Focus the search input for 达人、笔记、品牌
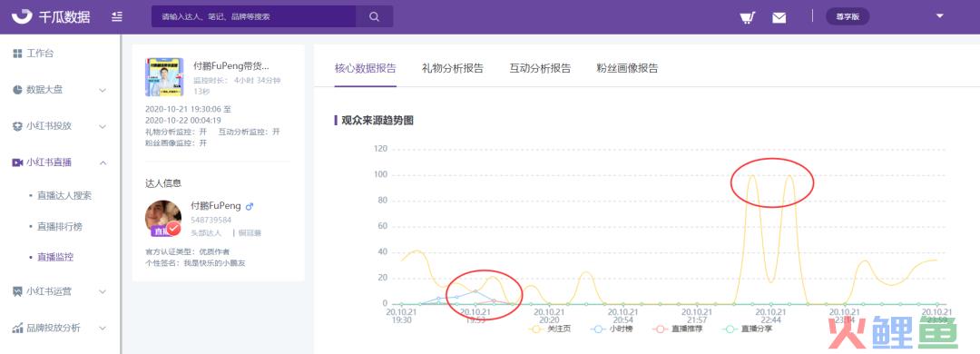 (x=253, y=17)
